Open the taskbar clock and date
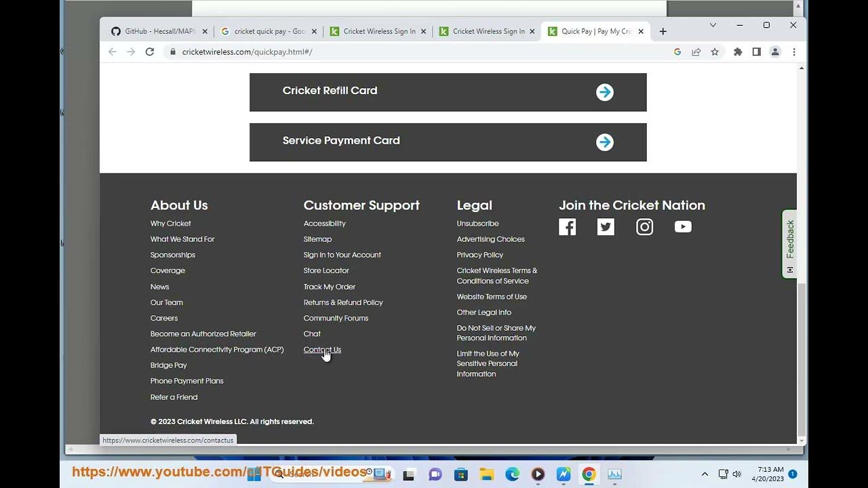This screenshot has height=488, width=868. 768,474
